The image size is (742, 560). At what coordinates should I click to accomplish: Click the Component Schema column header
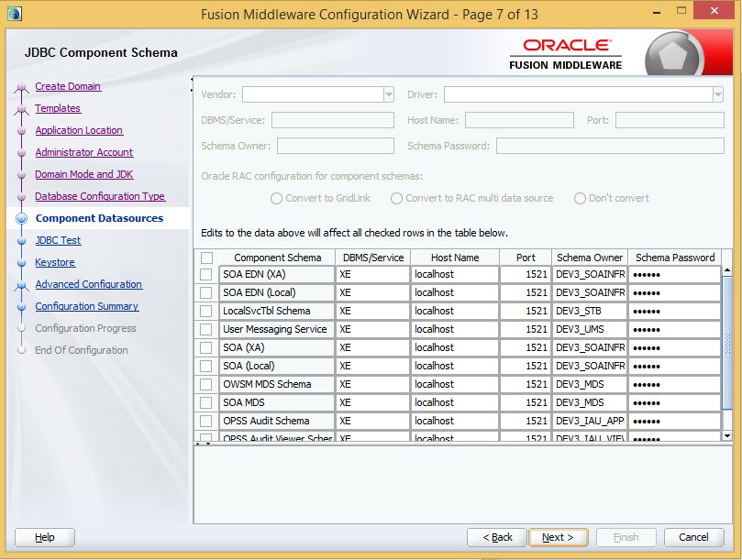tap(277, 258)
